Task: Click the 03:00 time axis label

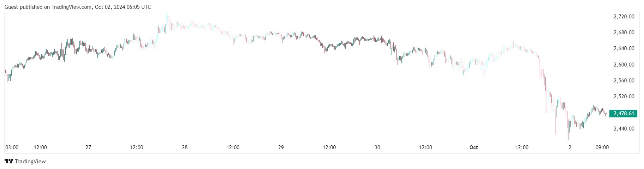Action: point(12,147)
